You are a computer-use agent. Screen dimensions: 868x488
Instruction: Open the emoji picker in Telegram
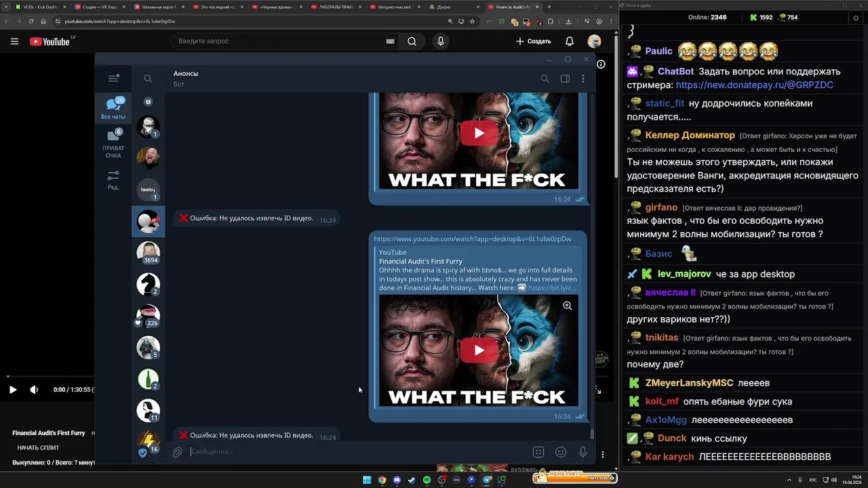[561, 452]
